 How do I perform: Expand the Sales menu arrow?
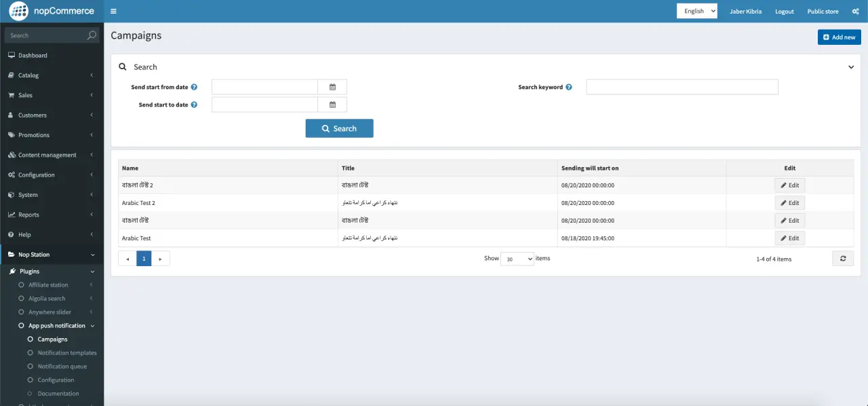click(x=92, y=95)
